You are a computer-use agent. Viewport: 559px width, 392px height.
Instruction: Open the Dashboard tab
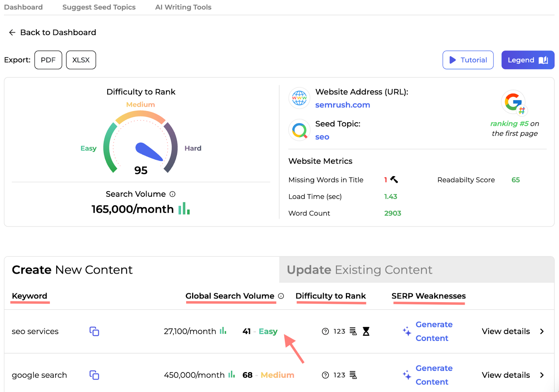pyautogui.click(x=23, y=7)
